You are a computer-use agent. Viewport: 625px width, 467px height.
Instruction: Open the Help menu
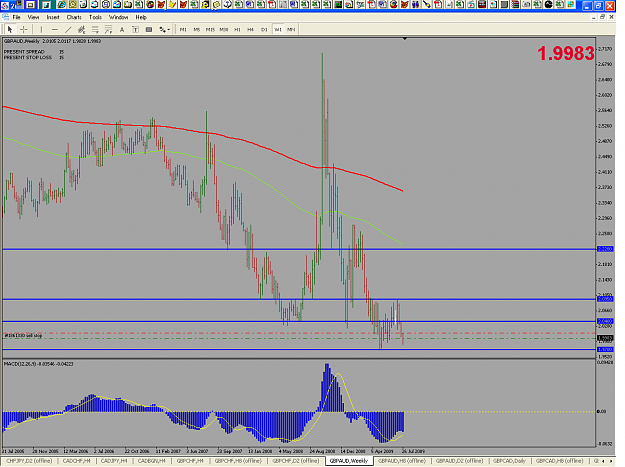(x=141, y=17)
